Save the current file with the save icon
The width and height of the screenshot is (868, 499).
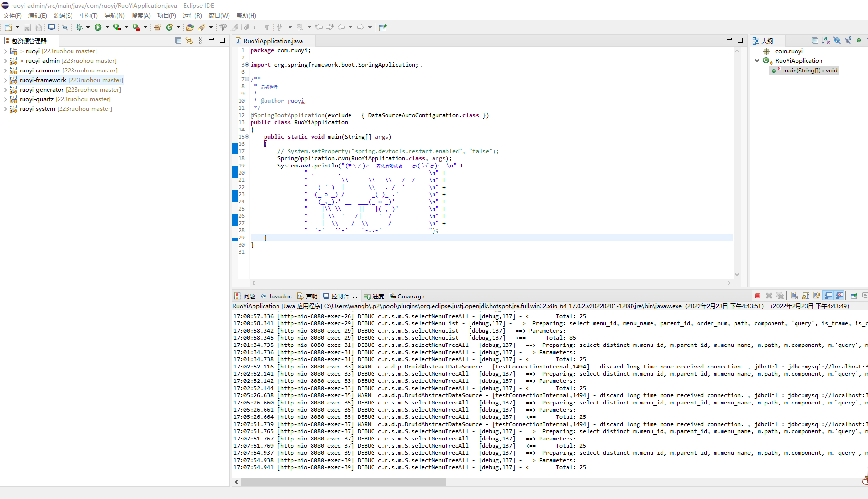click(x=27, y=27)
